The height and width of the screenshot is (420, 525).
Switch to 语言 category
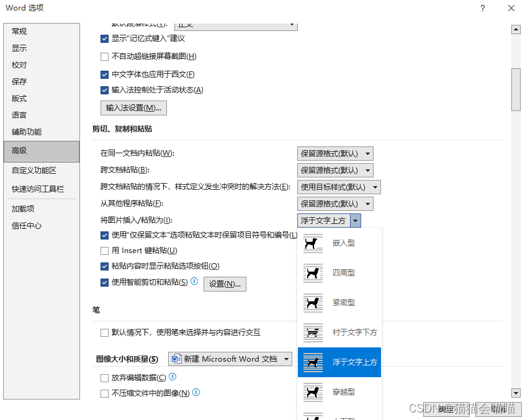click(42, 115)
